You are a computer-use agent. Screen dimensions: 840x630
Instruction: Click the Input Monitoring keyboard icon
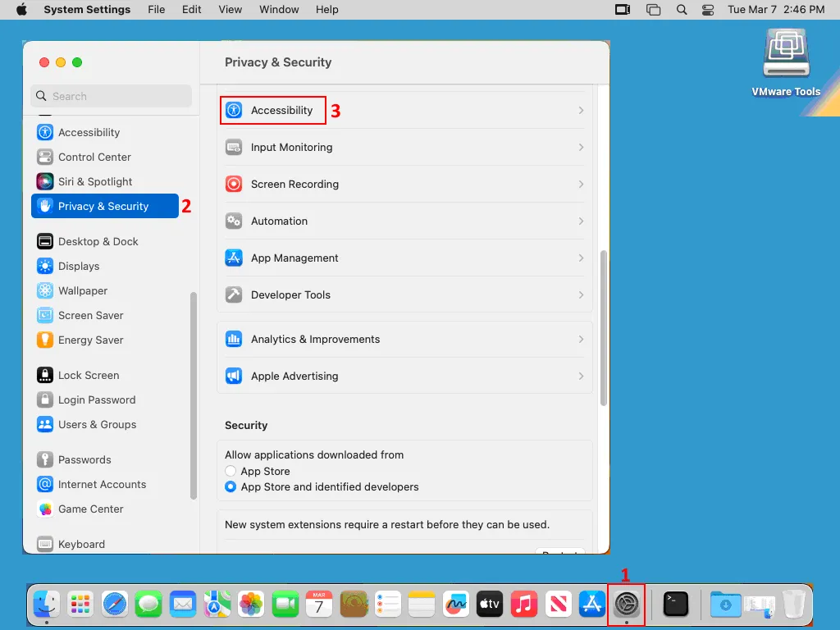click(234, 148)
